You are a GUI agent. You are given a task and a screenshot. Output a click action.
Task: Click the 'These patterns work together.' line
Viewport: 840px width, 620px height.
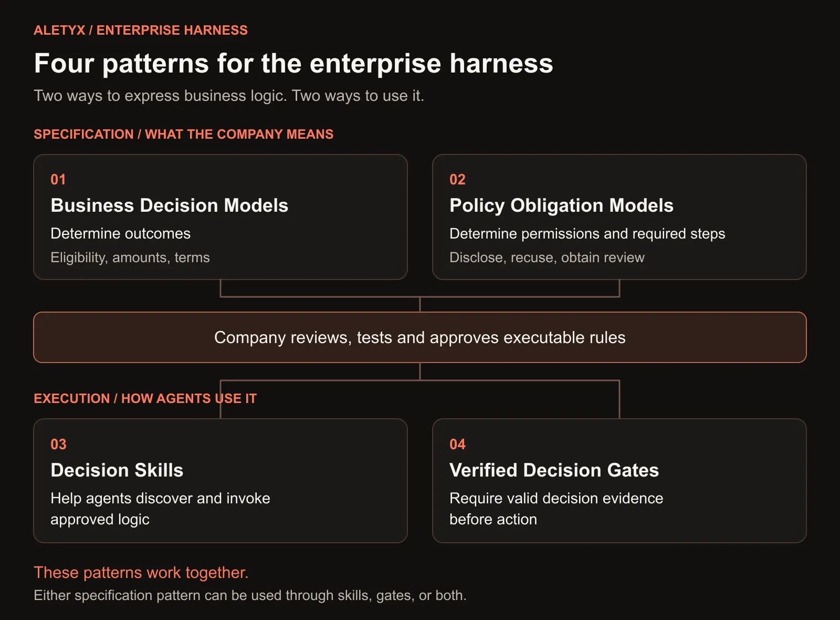141,572
